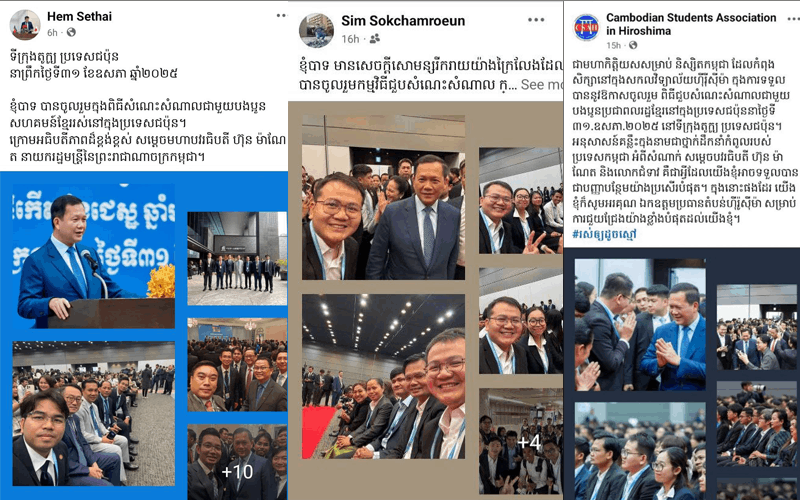The image size is (800, 500).
Task: Click globe privacy icon beside 15h
Action: (x=633, y=45)
